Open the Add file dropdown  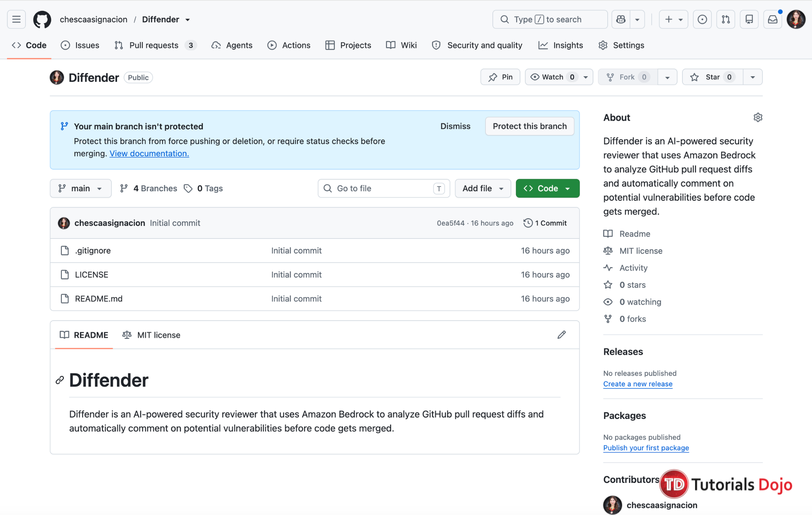(x=483, y=188)
